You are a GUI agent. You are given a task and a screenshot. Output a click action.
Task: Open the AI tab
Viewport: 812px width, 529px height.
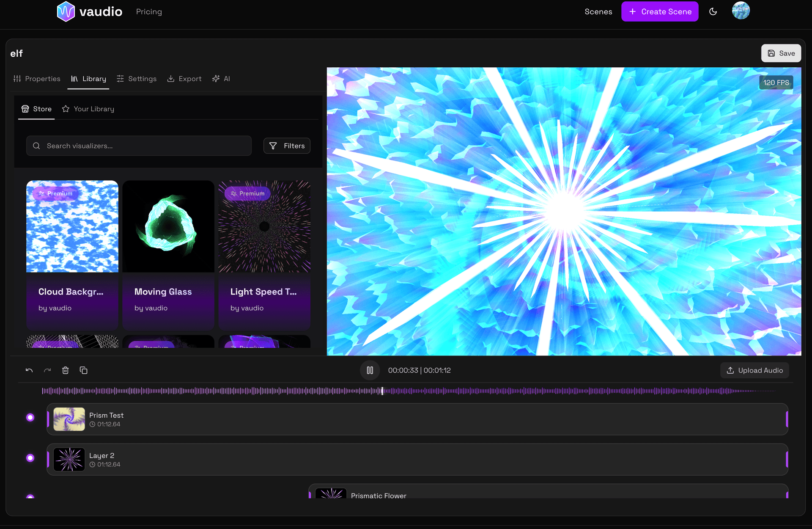click(x=221, y=79)
